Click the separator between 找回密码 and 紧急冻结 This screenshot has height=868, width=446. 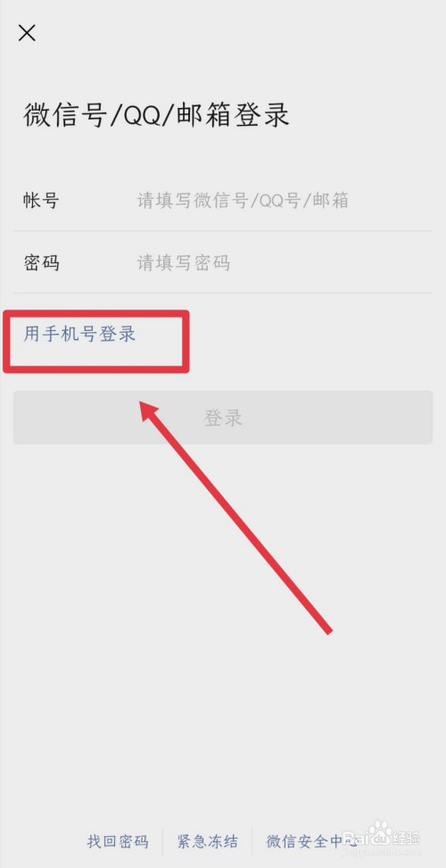[162, 842]
